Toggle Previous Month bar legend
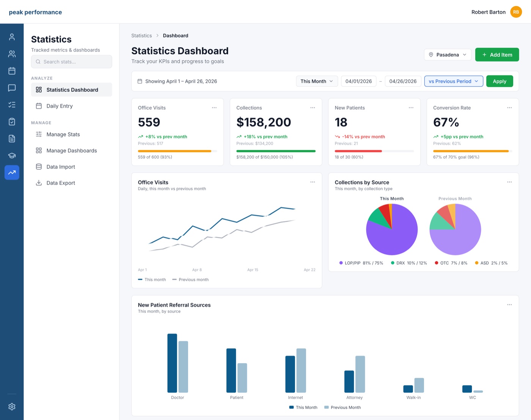Image resolution: width=531 pixels, height=420 pixels. [x=342, y=407]
